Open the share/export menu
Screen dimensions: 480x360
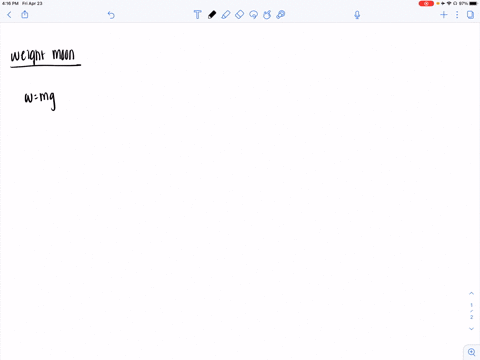25,14
